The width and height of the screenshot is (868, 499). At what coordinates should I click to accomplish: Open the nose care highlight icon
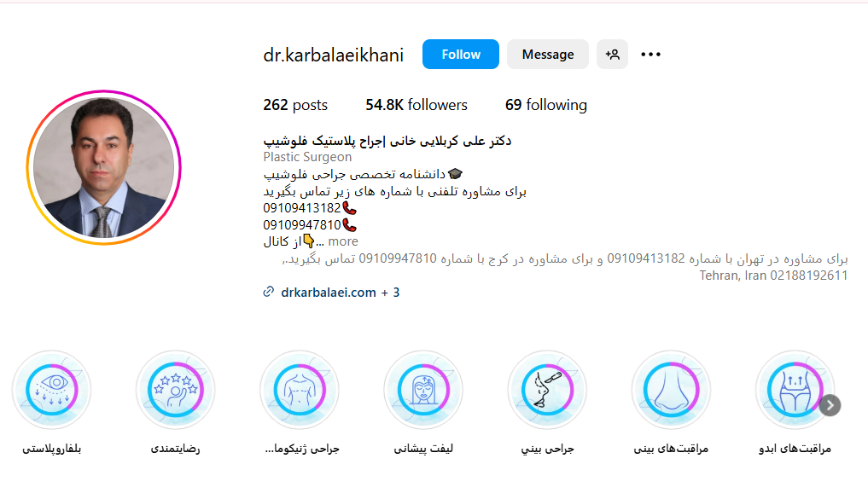click(x=672, y=390)
